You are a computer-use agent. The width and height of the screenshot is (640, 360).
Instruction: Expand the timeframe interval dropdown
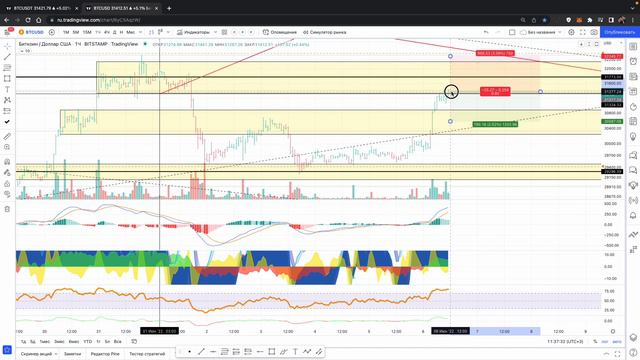[x=140, y=32]
